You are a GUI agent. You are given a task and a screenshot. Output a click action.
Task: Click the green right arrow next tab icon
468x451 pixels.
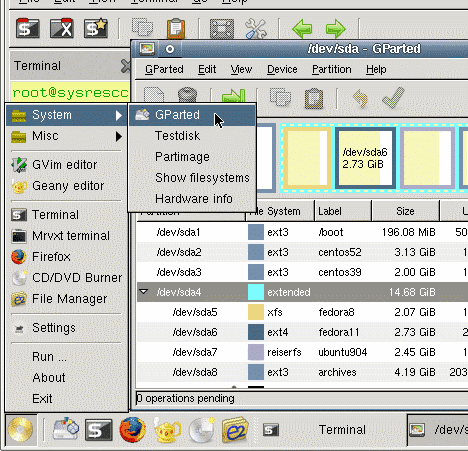(x=336, y=29)
